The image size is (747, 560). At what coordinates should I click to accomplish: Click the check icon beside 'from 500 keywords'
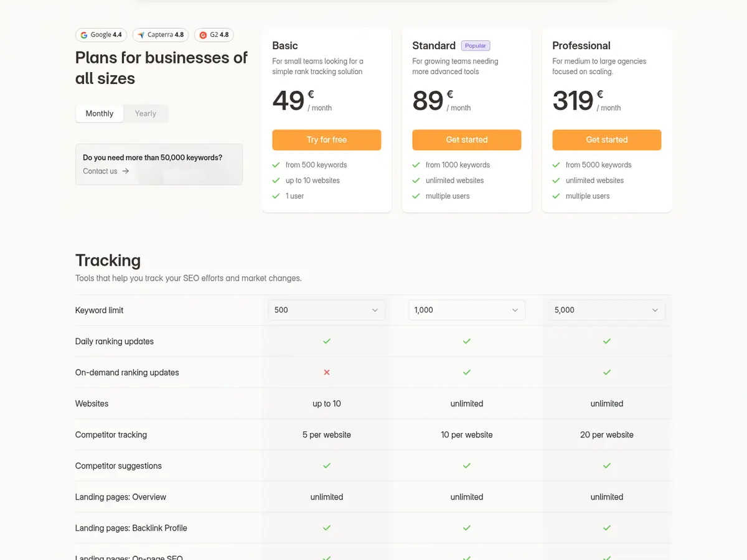pos(276,165)
